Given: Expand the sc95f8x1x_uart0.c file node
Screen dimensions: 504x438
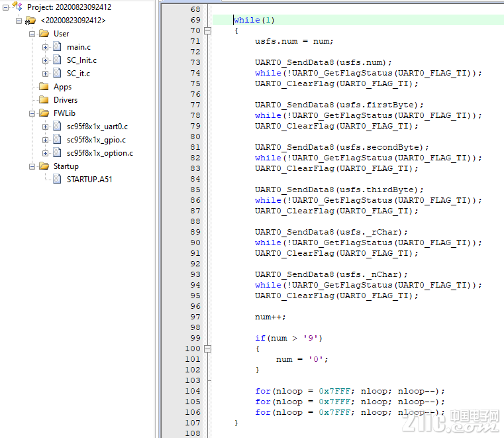Looking at the screenshot, I should (45, 127).
